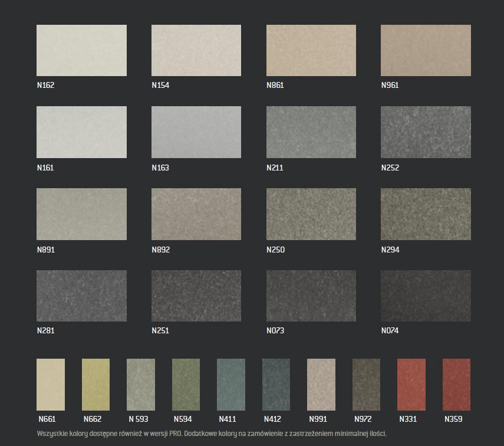Click the N073 label text

coord(275,330)
